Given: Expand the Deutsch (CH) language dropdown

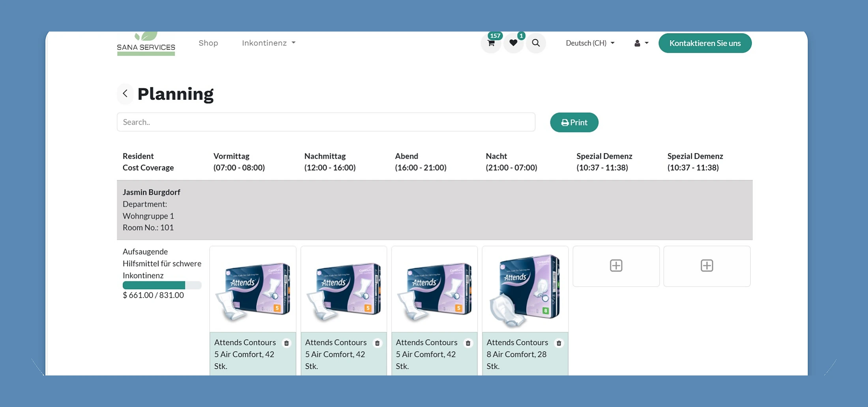Looking at the screenshot, I should tap(590, 43).
